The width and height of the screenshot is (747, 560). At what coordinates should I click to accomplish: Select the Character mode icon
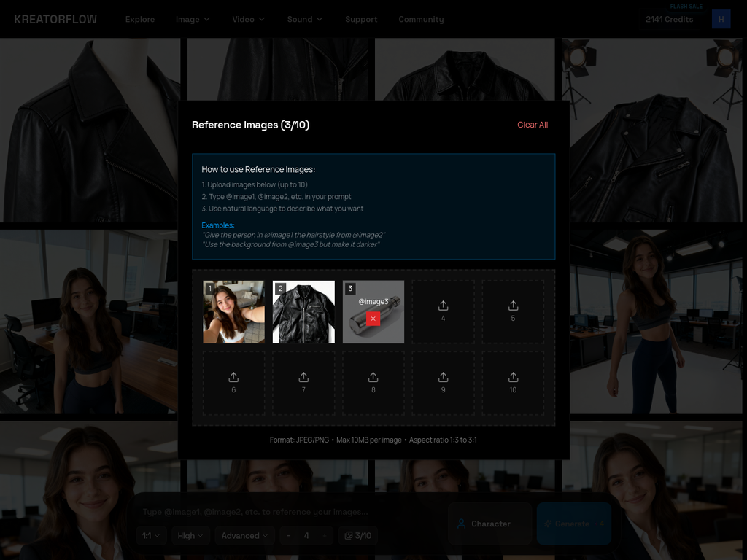click(x=460, y=524)
